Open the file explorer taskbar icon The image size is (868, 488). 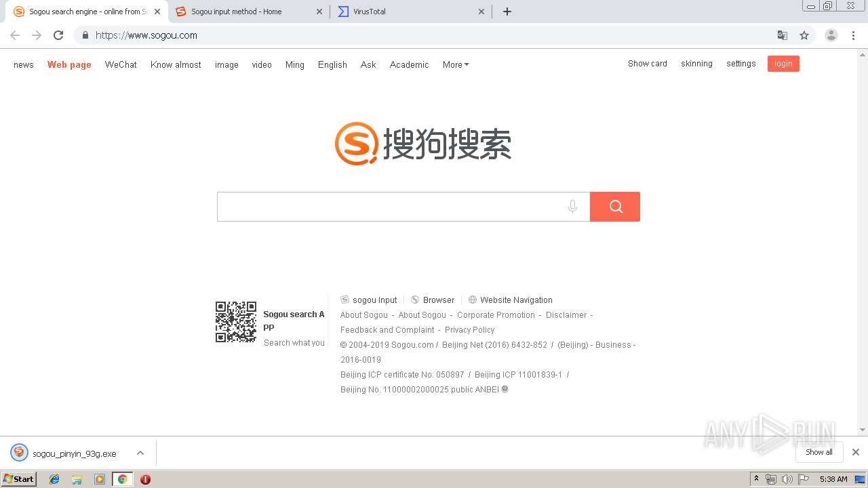click(77, 479)
